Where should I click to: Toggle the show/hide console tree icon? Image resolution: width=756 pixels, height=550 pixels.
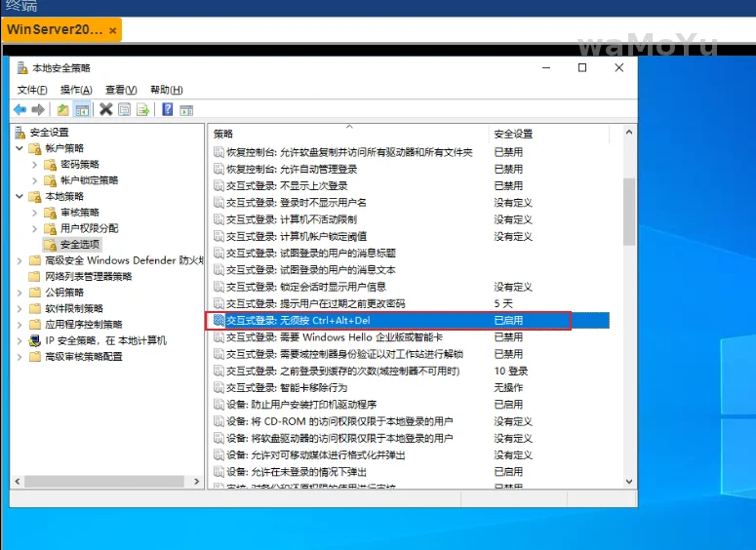coord(82,109)
